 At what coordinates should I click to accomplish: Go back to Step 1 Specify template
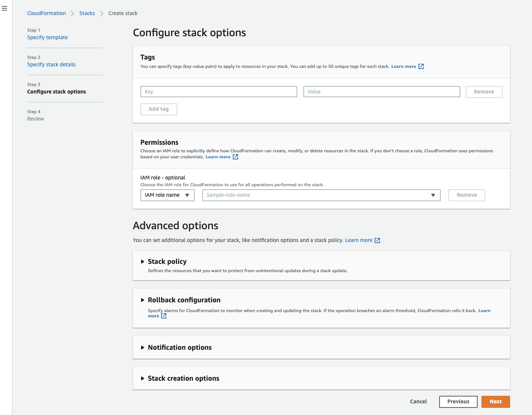click(x=47, y=37)
